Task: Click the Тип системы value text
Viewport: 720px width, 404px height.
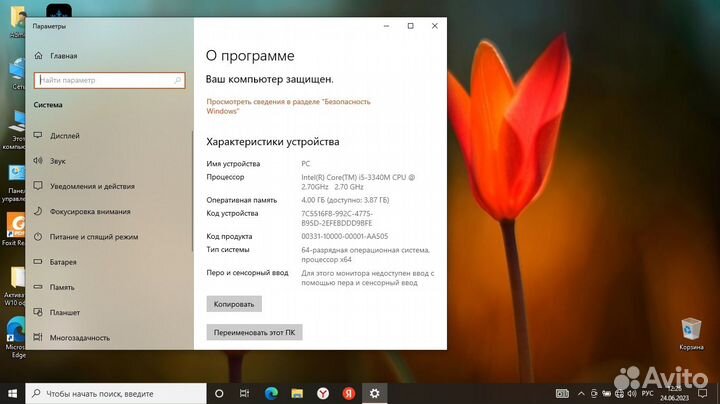Action: tap(366, 255)
